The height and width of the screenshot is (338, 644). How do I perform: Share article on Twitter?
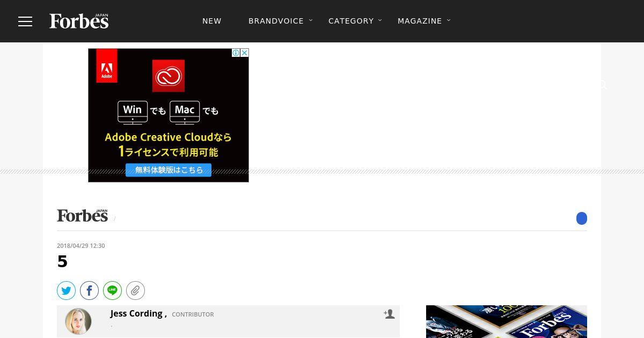tap(67, 291)
